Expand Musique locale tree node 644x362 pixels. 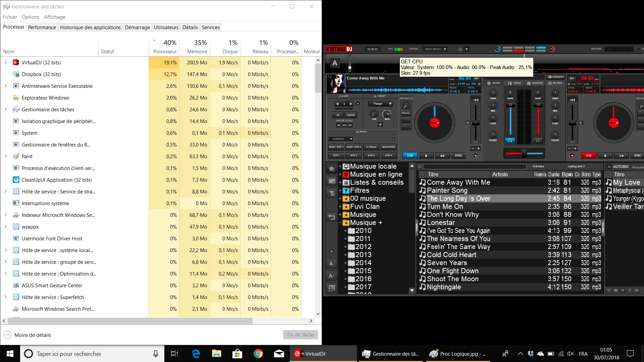click(x=340, y=166)
